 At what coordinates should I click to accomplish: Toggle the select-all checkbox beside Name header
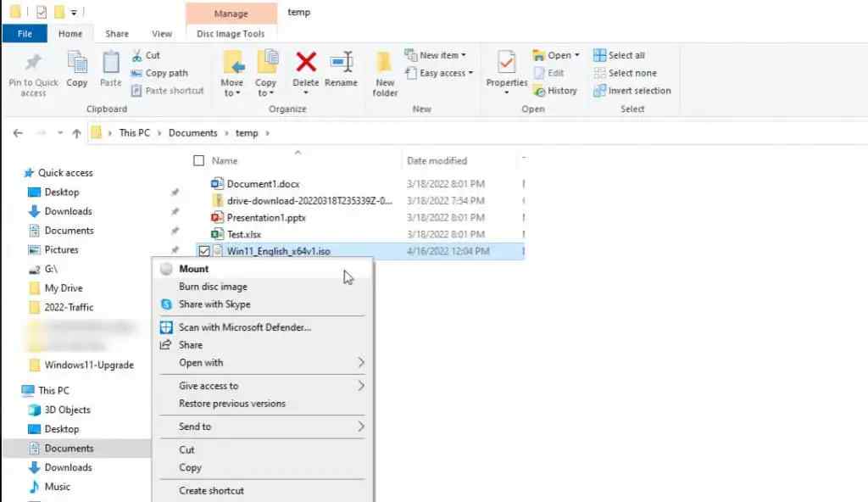click(x=198, y=160)
